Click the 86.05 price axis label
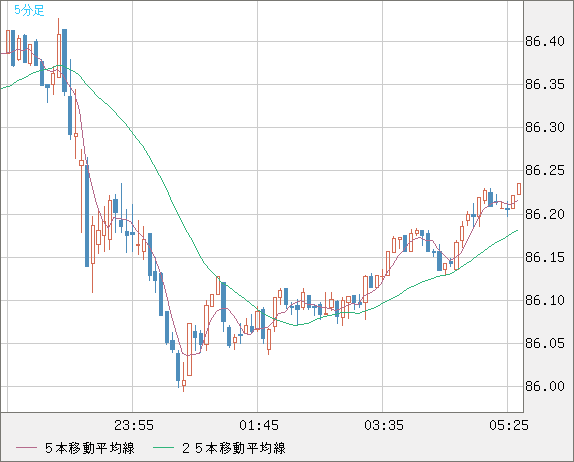Image resolution: width=574 pixels, height=462 pixels. 544,343
